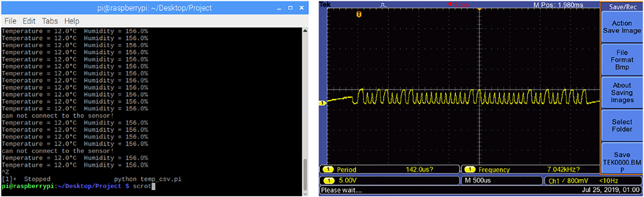Change the File Format Bmp option

(x=621, y=60)
